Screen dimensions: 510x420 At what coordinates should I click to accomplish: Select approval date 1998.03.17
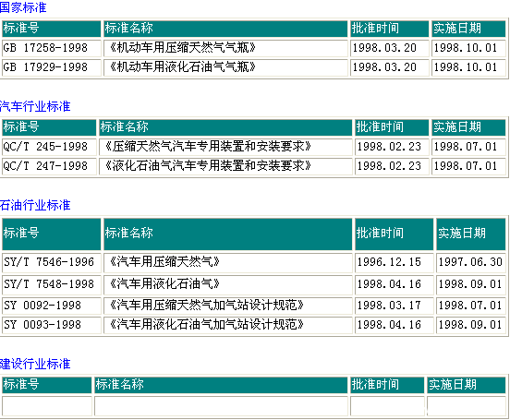pos(389,306)
